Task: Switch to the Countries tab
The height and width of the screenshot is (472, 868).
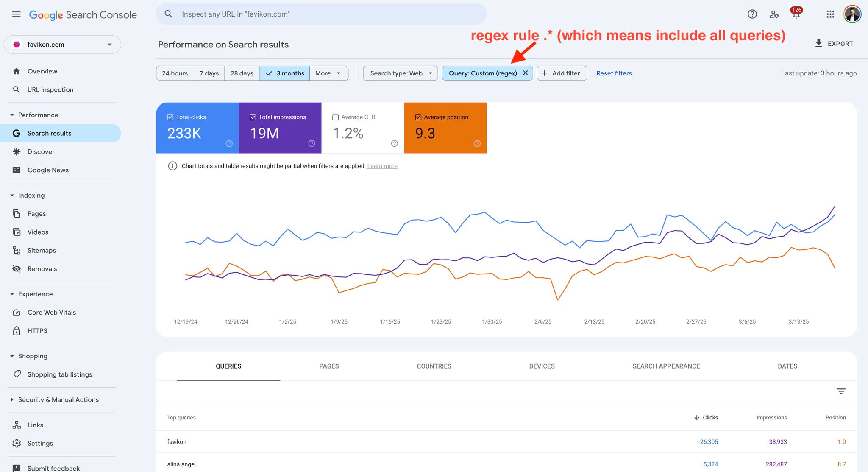Action: click(434, 366)
